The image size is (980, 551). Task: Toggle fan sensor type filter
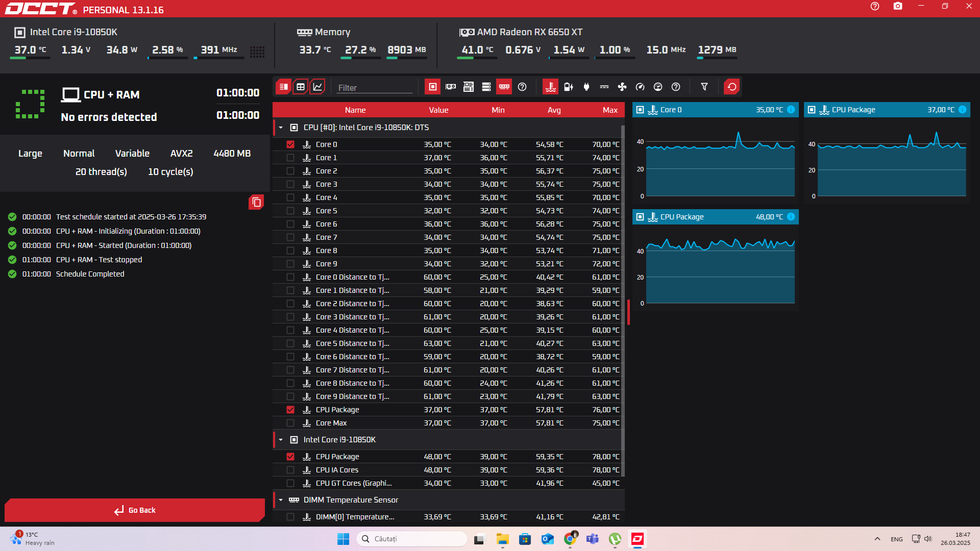point(622,87)
